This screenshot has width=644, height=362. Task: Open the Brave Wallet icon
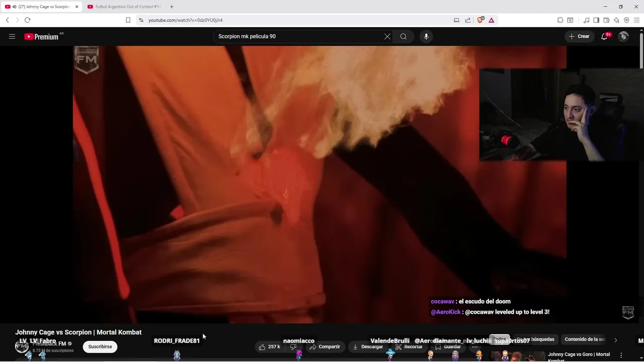pos(606,20)
